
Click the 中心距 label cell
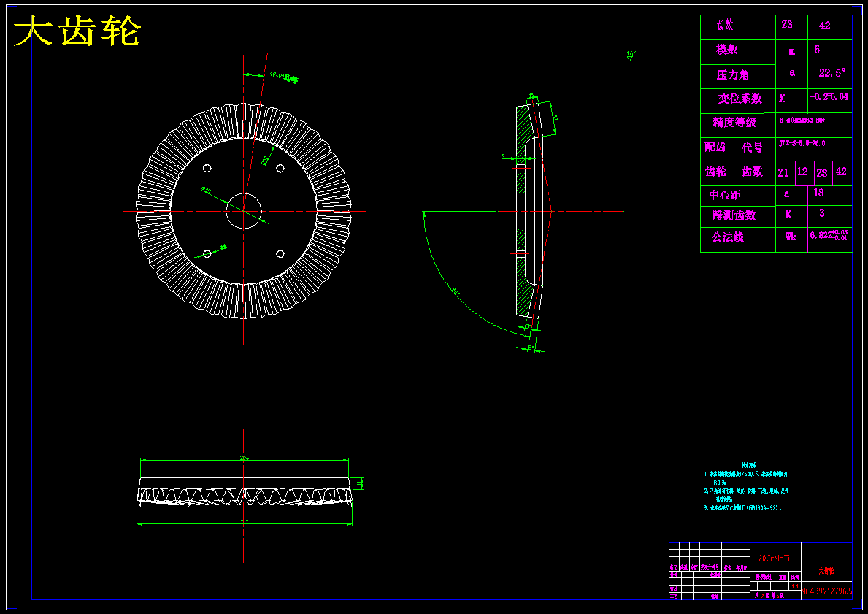(725, 196)
